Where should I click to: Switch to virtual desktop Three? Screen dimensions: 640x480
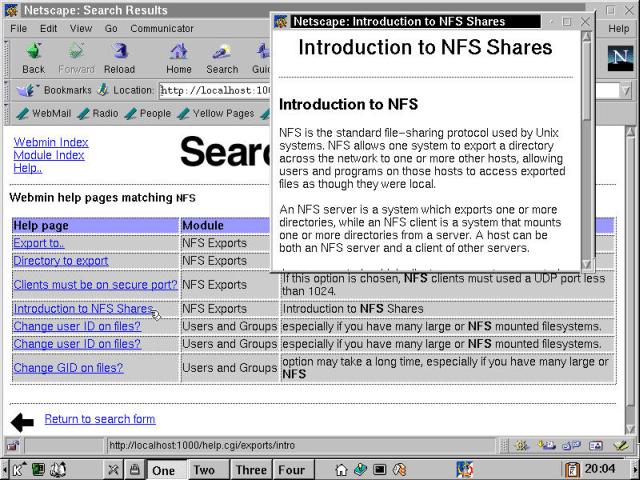click(x=251, y=470)
